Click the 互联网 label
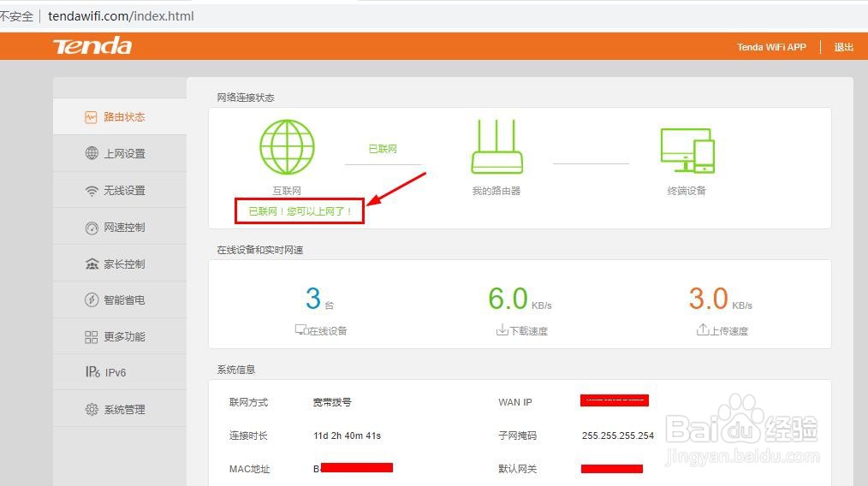868x486 pixels. 287,191
